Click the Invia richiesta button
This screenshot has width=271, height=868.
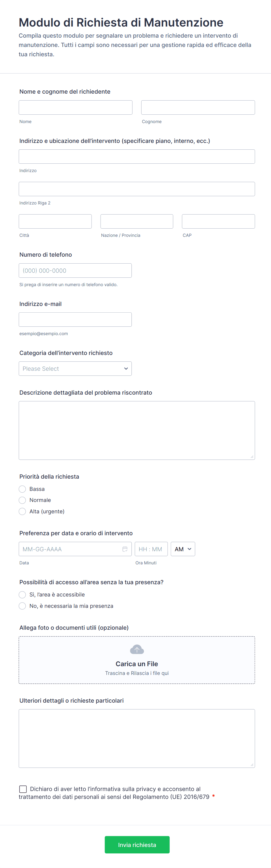coord(137,844)
